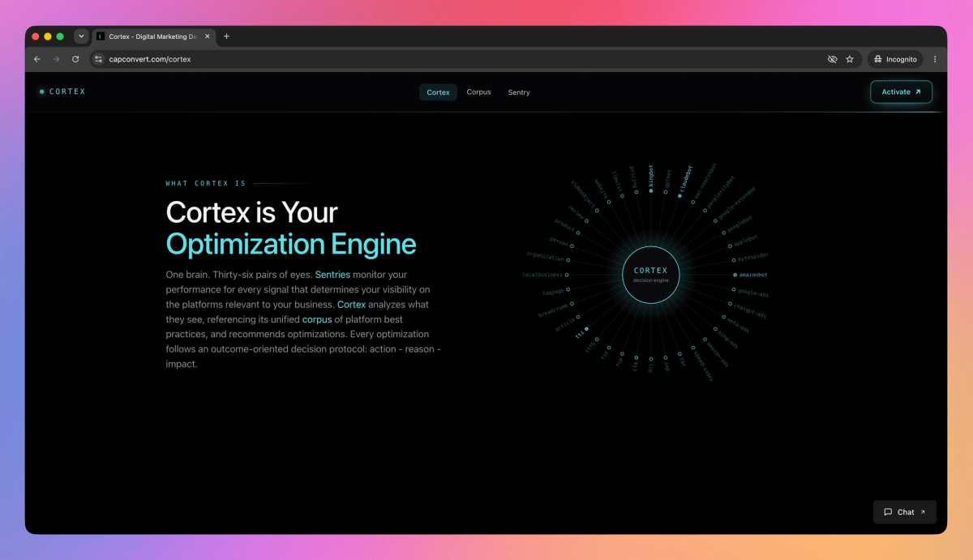Select the article node in the diagram
973x560 pixels.
568,323
